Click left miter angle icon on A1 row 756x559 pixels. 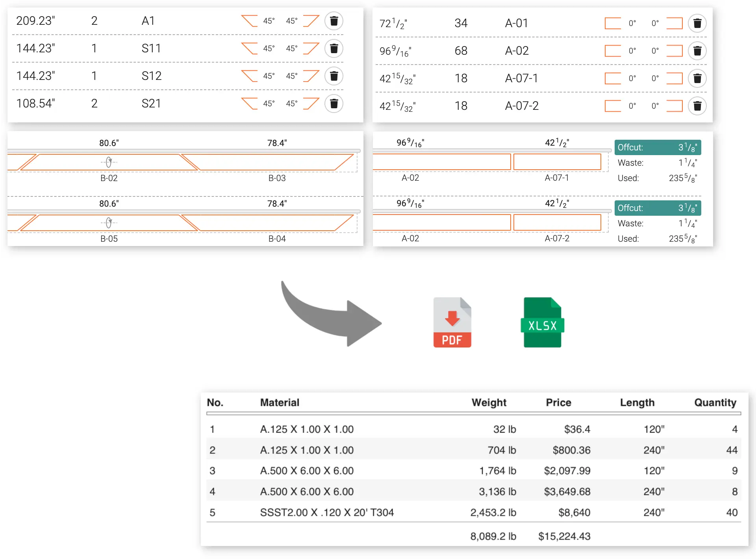(x=249, y=21)
